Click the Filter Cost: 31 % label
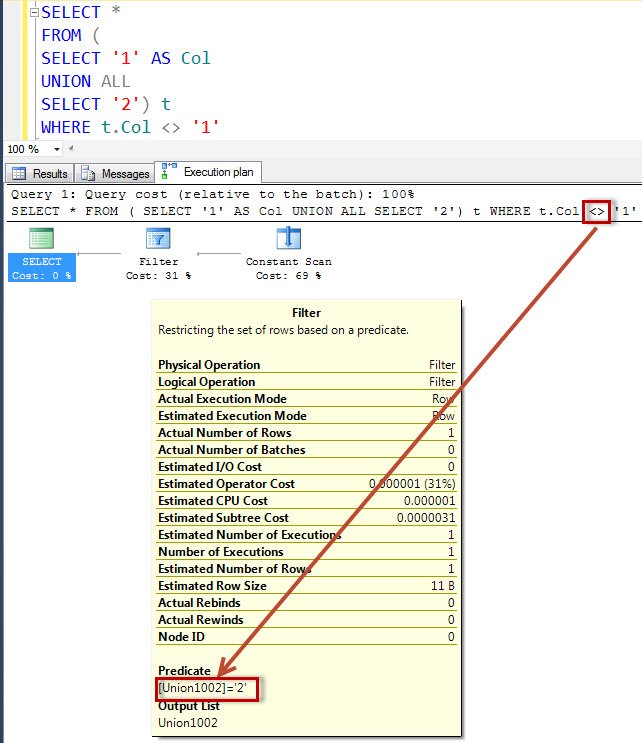The width and height of the screenshot is (642, 743). click(158, 268)
